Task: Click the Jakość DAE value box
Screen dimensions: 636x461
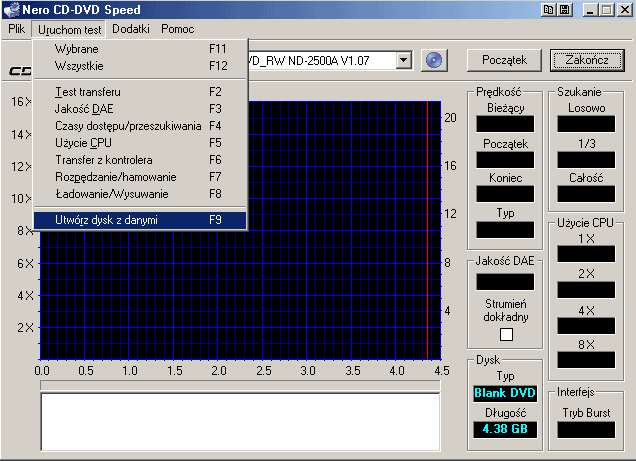Action: [505, 282]
